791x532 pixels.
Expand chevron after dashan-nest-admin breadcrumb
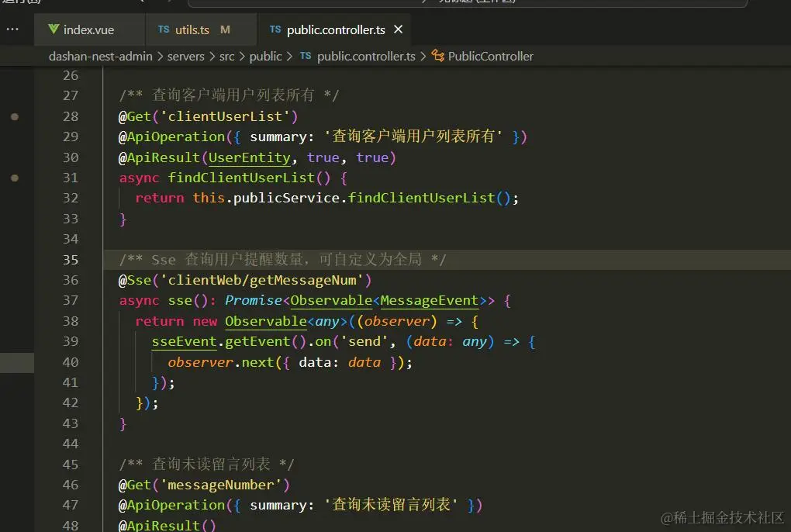161,57
